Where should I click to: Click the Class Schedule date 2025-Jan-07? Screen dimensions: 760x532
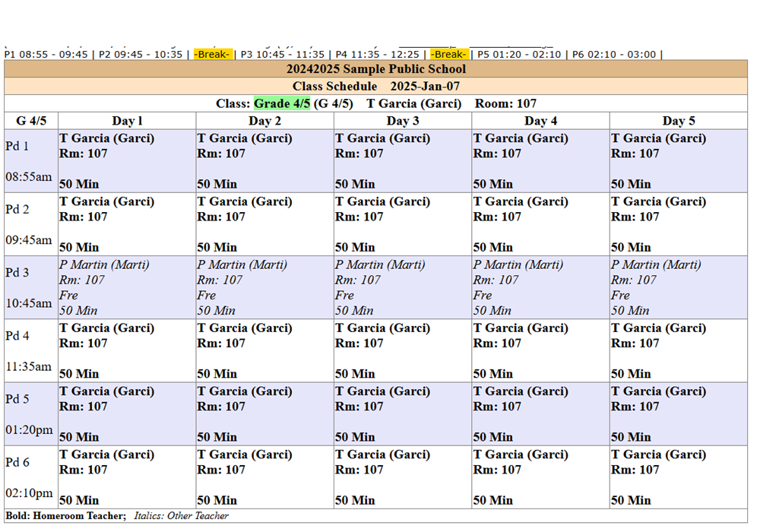pos(425,87)
